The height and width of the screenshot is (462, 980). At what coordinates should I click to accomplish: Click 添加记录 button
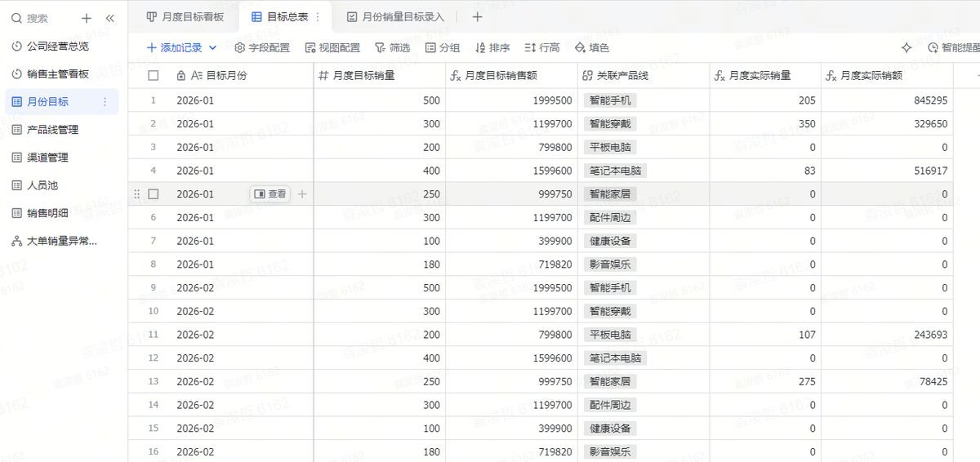pos(174,48)
